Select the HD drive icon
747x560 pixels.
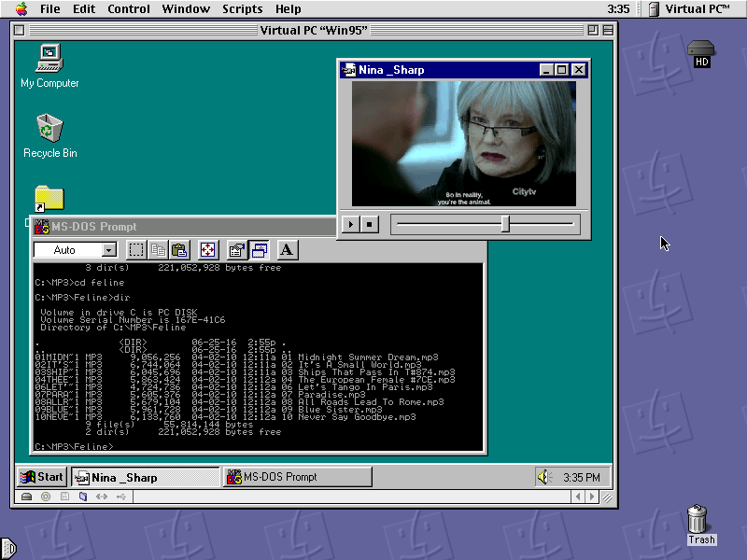(x=701, y=53)
